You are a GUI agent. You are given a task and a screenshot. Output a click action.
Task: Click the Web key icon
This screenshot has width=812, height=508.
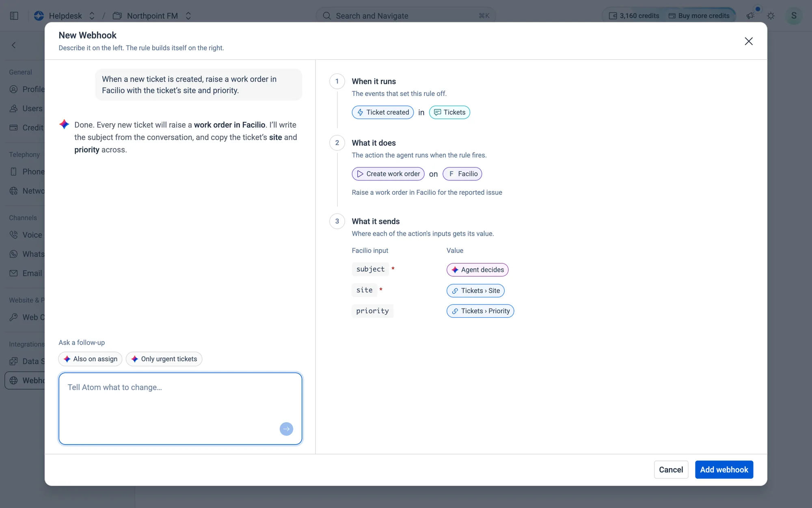tap(14, 317)
